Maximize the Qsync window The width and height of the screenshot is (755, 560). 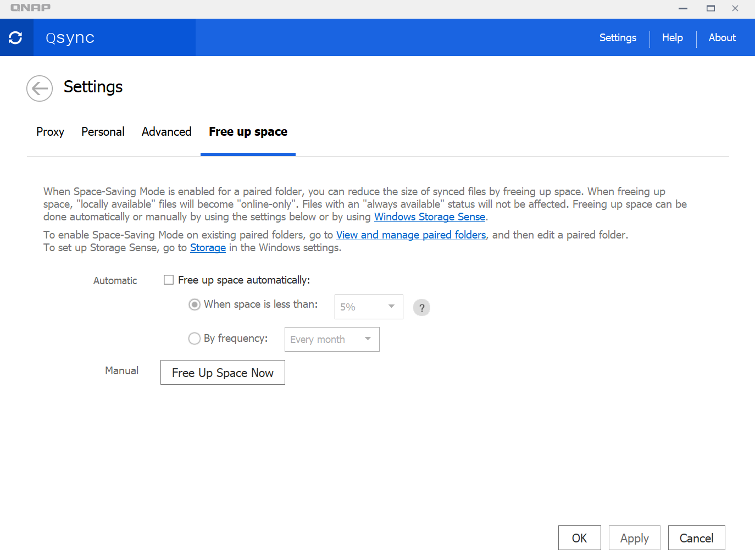[x=710, y=8]
